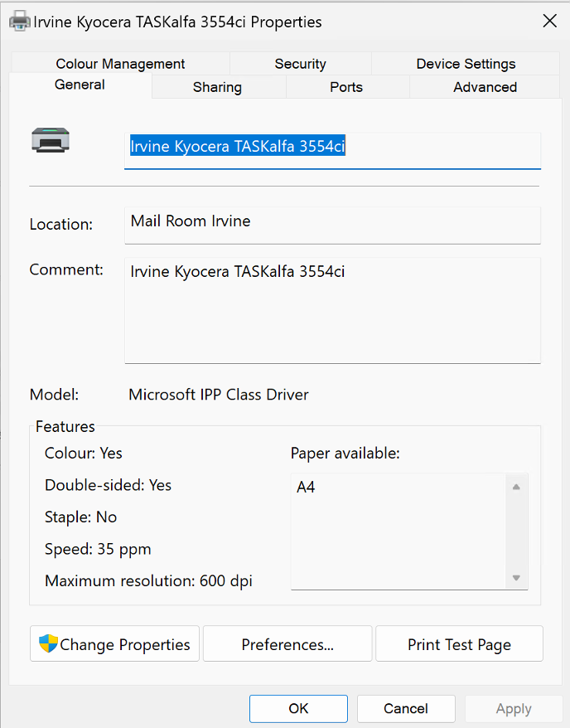Click the Location field with Mail Room Irvine
Image resolution: width=570 pixels, height=728 pixels.
(x=332, y=226)
